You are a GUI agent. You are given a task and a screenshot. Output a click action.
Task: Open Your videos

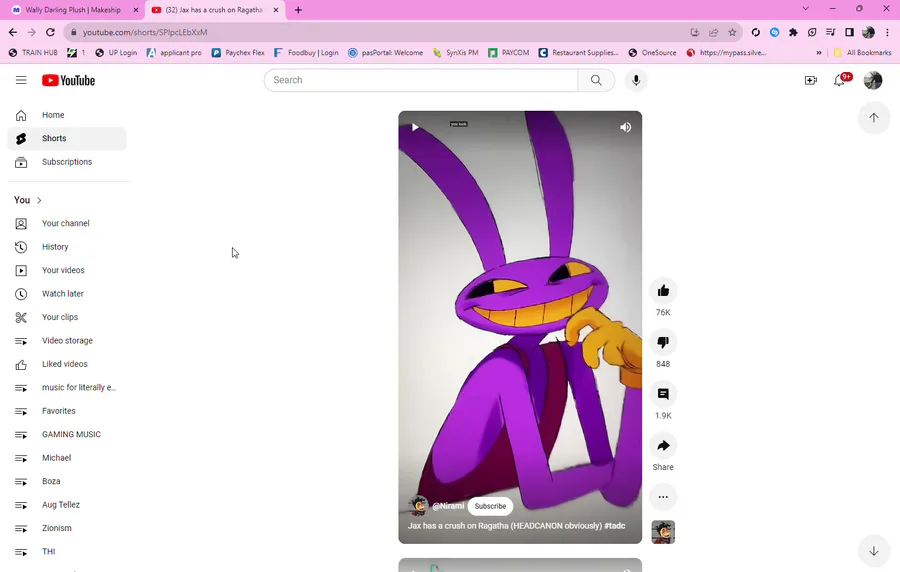(x=67, y=271)
